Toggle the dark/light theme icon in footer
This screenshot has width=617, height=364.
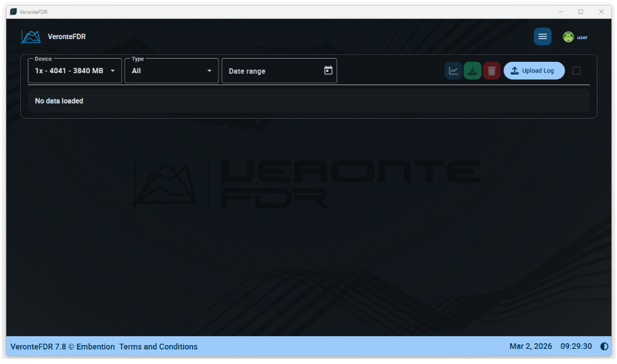click(x=604, y=346)
